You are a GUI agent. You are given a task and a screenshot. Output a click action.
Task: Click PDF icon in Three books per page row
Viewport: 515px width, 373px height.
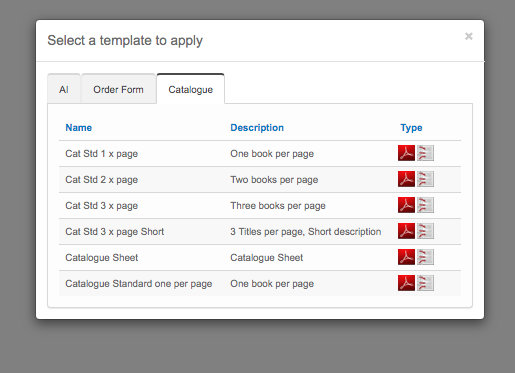pos(406,205)
